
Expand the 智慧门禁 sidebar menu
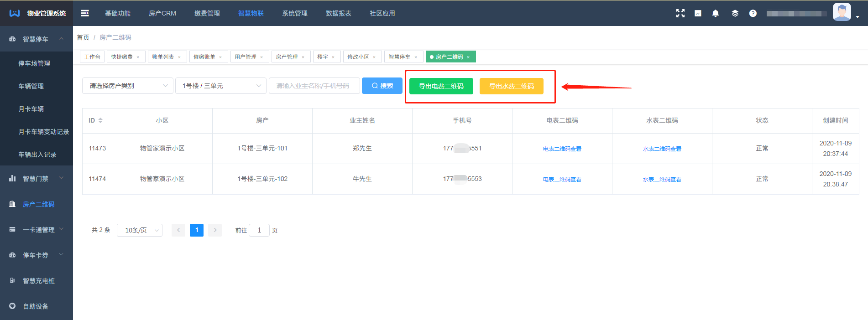tap(37, 179)
